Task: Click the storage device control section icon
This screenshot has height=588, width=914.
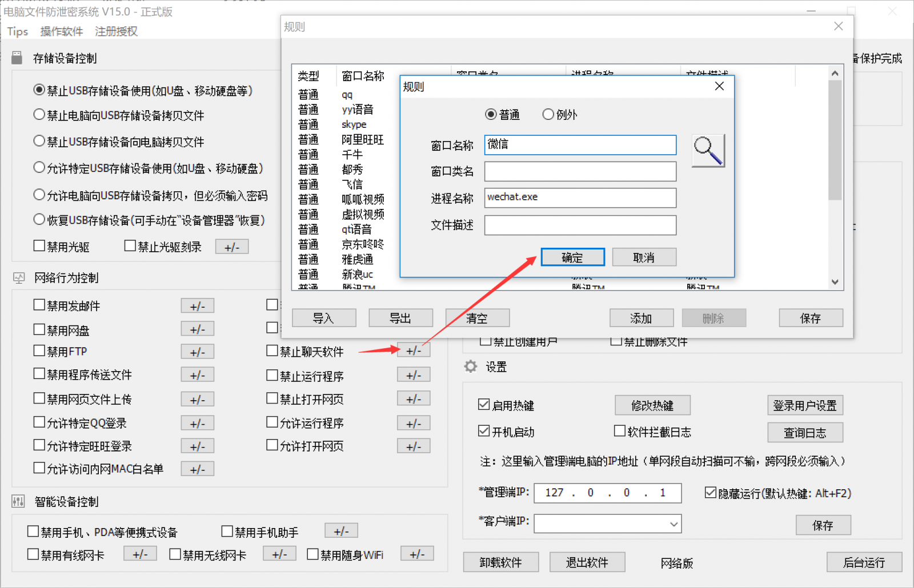Action: [17, 58]
